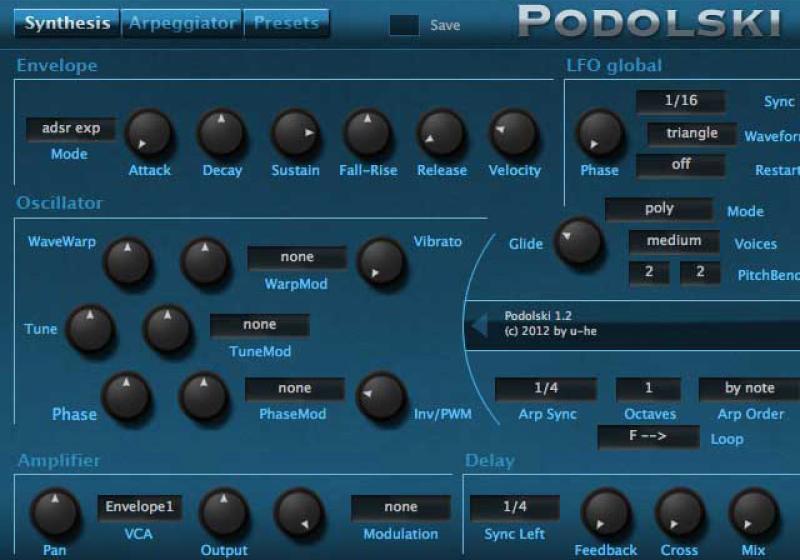
Task: Click the amplifier Pan knob
Action: 55,513
